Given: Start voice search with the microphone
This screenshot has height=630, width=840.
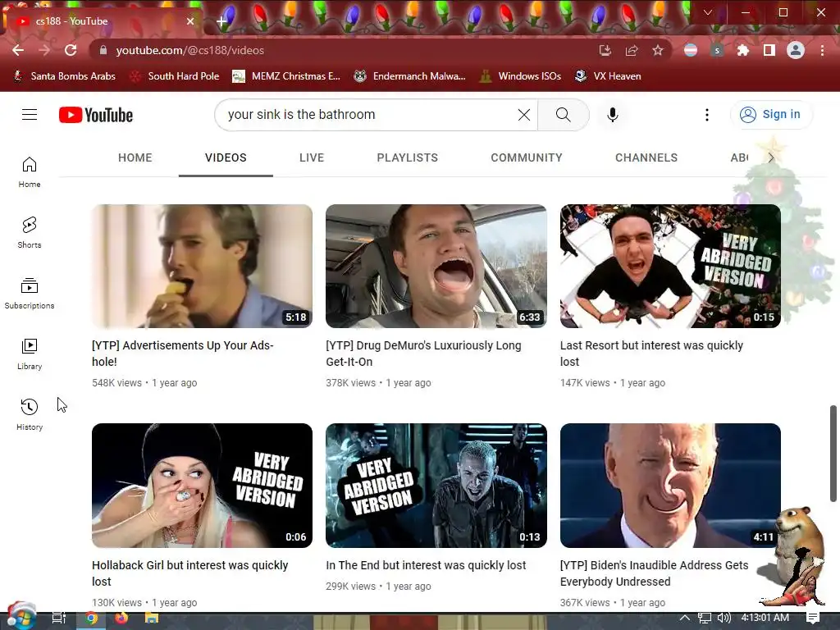Looking at the screenshot, I should (612, 115).
